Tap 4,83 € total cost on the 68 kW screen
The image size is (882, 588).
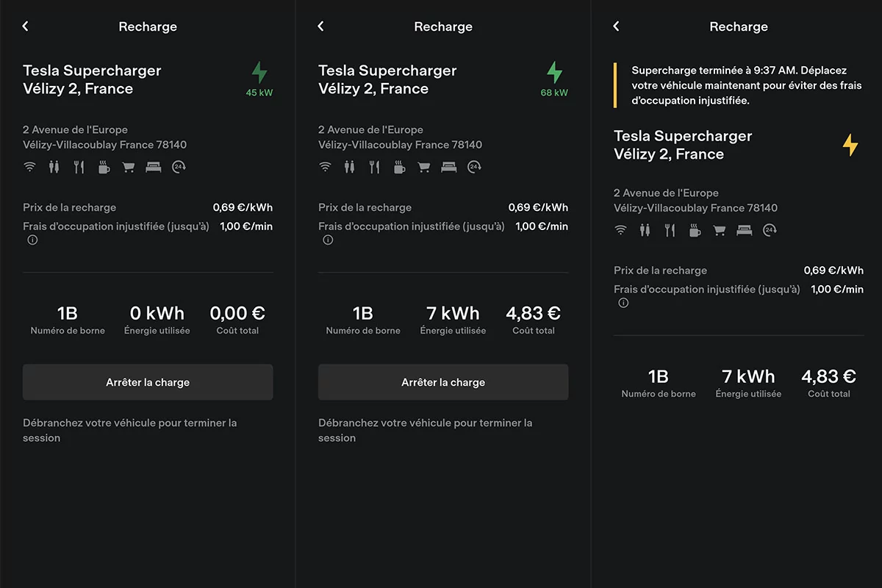pyautogui.click(x=534, y=313)
